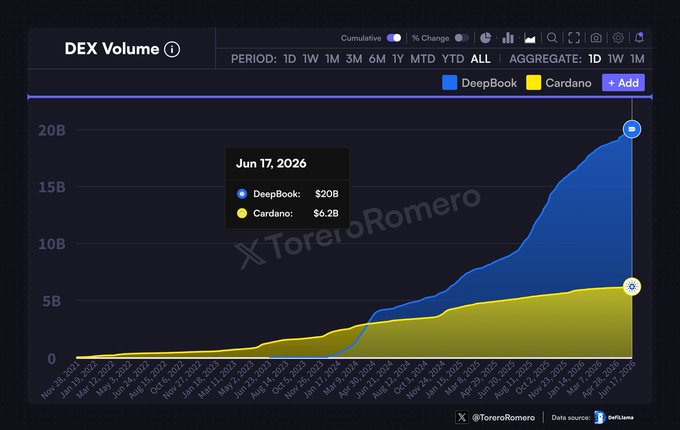Open the @ToreroRomero handle link
This screenshot has width=680, height=430.
coord(503,417)
